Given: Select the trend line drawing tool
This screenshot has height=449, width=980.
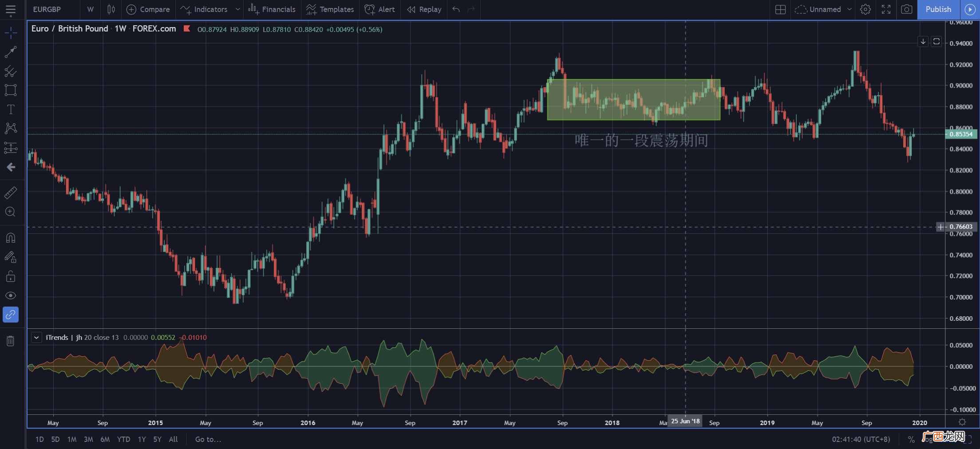Looking at the screenshot, I should (x=11, y=52).
